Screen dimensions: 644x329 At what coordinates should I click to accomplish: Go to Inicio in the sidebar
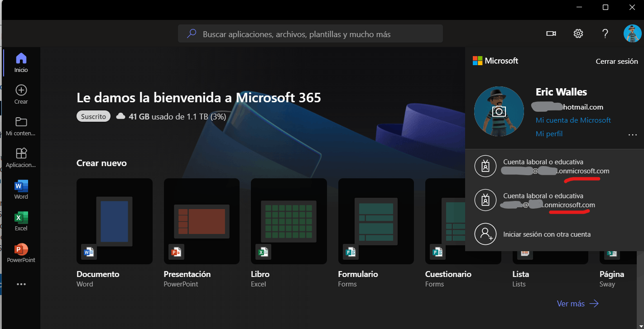(21, 63)
